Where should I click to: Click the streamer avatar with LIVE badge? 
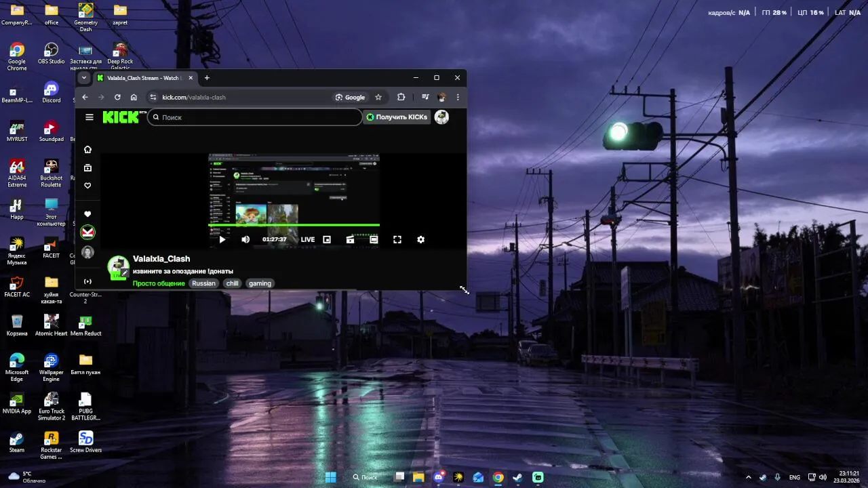point(119,267)
